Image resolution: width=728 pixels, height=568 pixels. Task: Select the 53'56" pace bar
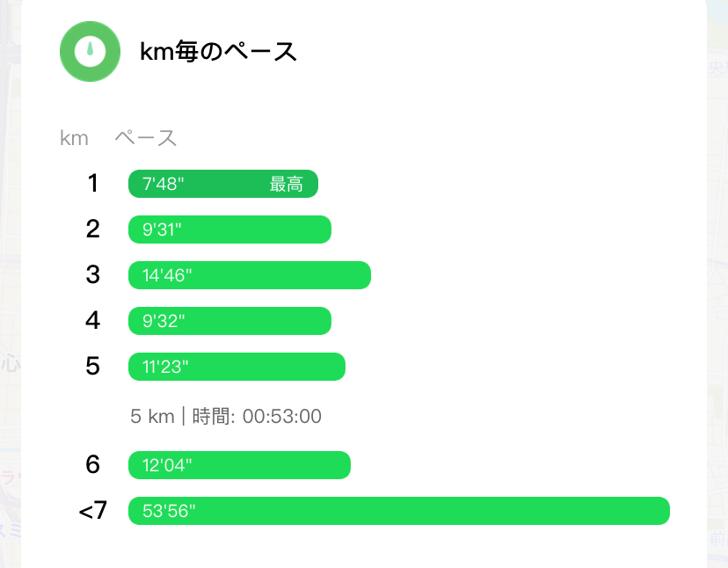pos(398,511)
